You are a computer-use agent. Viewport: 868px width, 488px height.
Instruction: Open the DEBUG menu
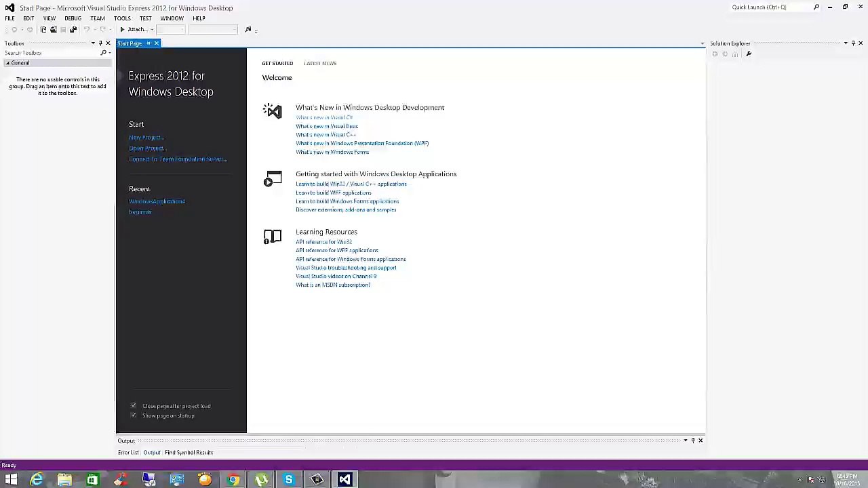[x=73, y=18]
